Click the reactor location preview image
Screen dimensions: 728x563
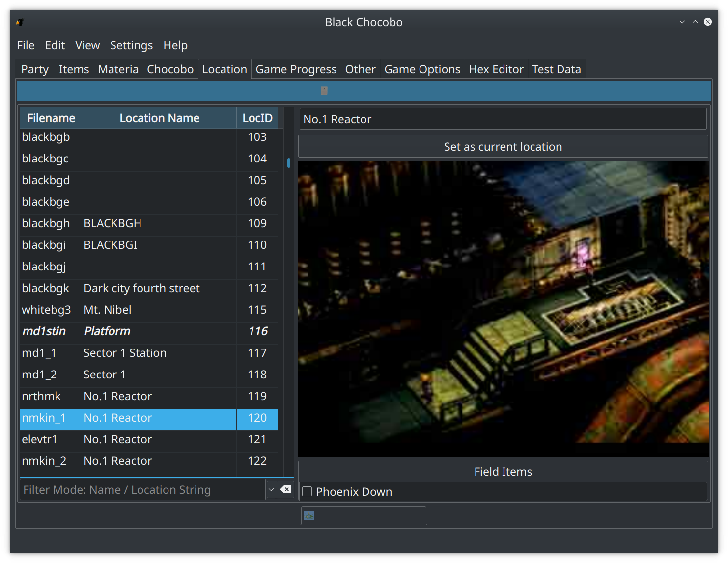point(503,309)
